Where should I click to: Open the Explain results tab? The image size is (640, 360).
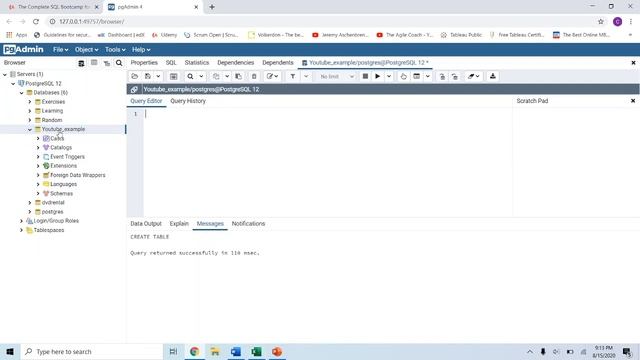[x=179, y=224]
